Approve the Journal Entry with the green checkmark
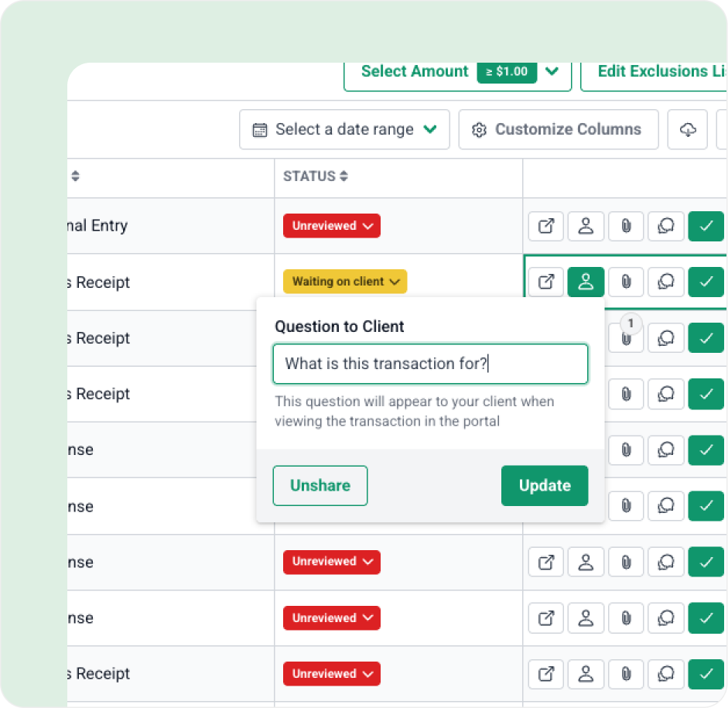 (706, 226)
